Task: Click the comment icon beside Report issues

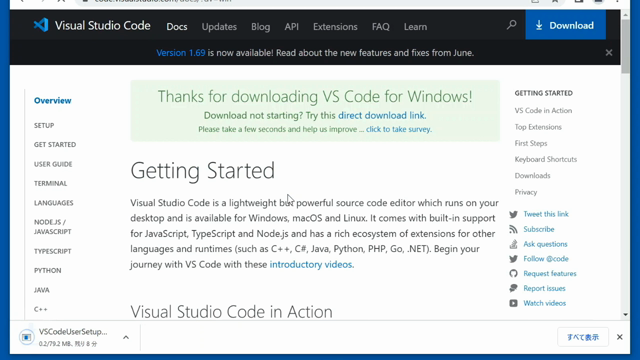Action: tap(513, 288)
